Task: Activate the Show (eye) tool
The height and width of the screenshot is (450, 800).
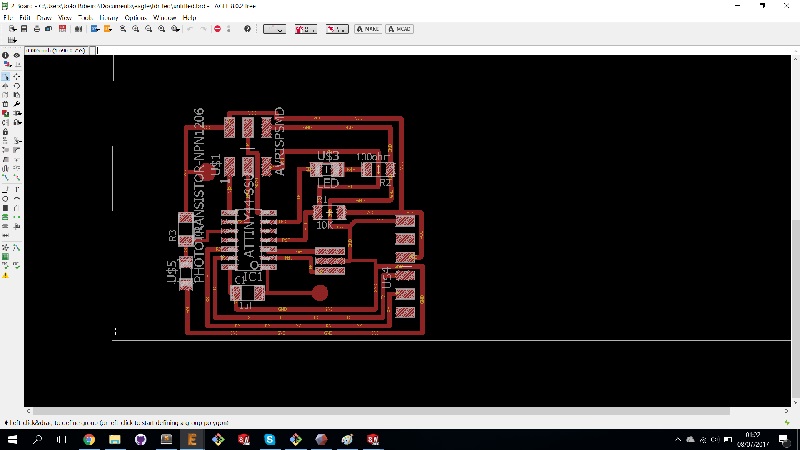Action: [16, 55]
